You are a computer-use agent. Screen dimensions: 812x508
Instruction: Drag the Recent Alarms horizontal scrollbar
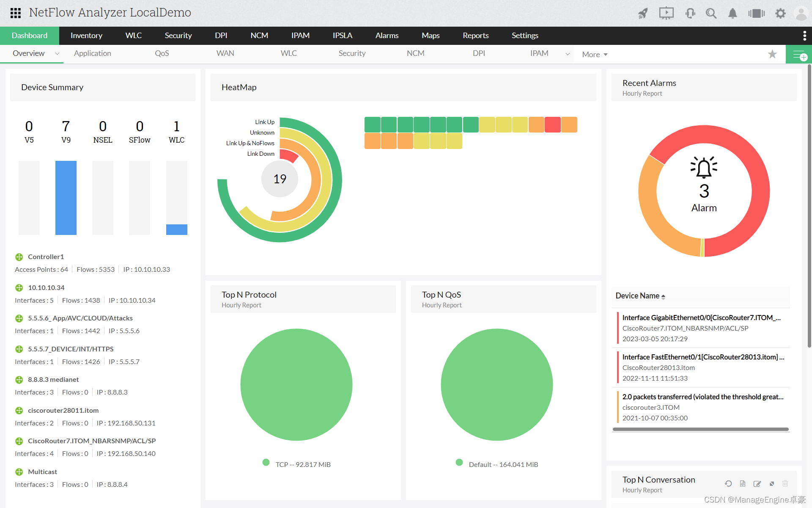coord(700,428)
